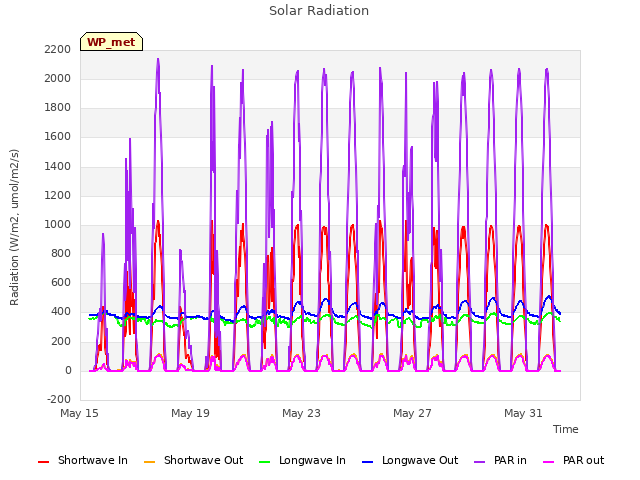Click the -200 y-axis tick label
This screenshot has width=640, height=480.
[59, 400]
